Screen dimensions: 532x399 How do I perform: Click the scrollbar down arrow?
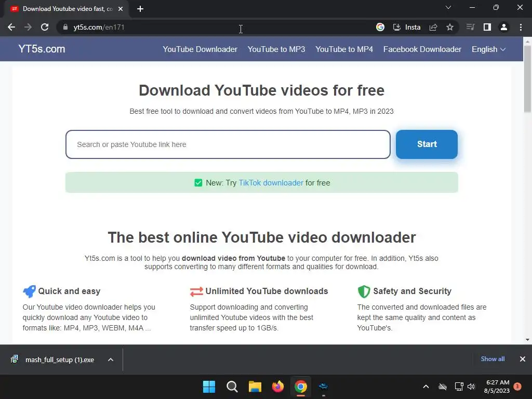click(x=527, y=340)
